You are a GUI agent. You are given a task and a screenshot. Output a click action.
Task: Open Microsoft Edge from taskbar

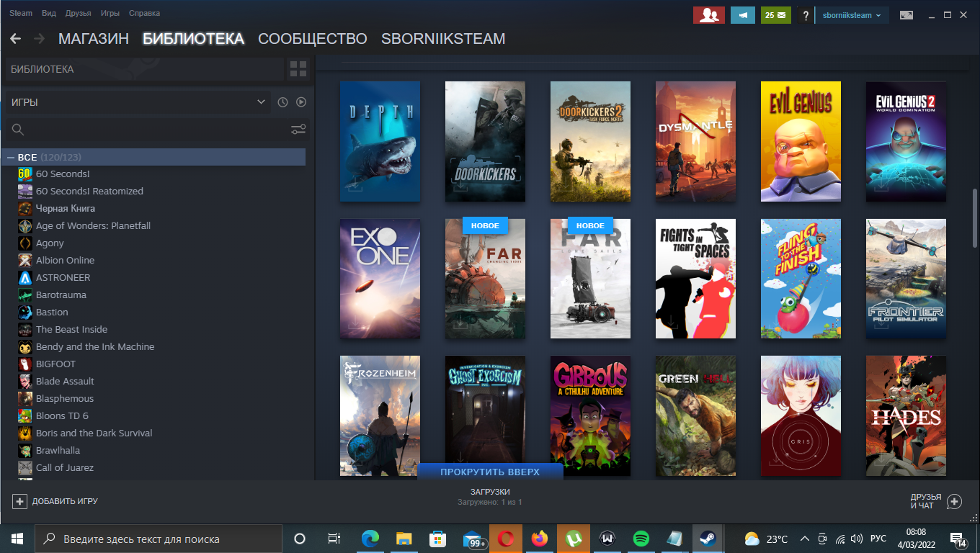point(370,539)
